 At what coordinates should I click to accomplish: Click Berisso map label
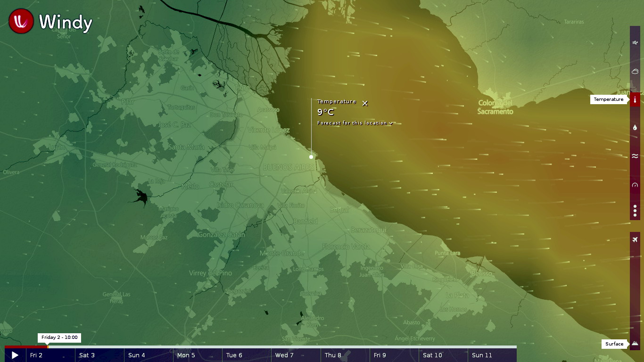pyautogui.click(x=482, y=273)
